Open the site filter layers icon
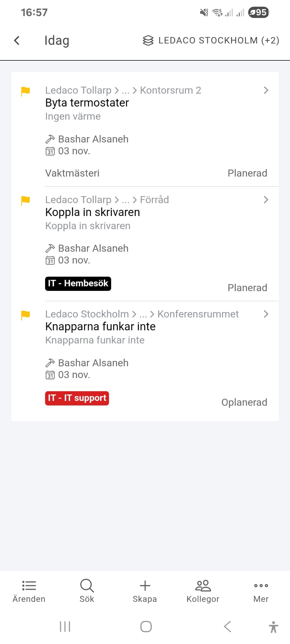 coord(148,41)
